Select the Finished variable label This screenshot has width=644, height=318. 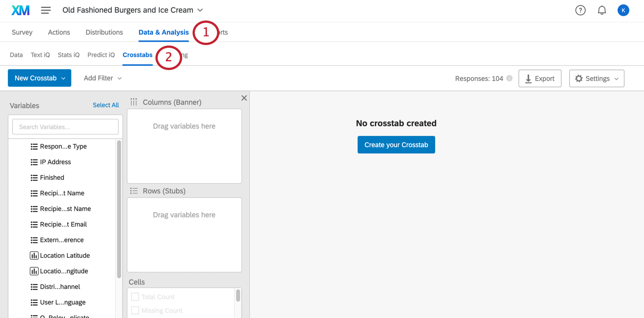click(x=52, y=178)
